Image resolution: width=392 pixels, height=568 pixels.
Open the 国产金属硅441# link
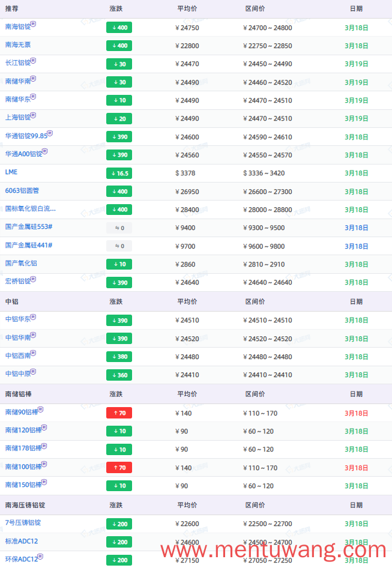[x=29, y=246]
